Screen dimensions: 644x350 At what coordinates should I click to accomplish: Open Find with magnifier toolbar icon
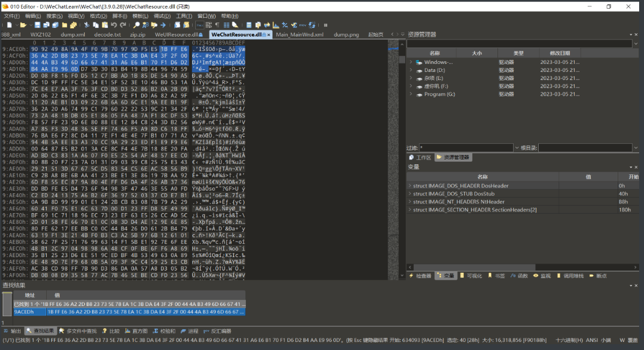tap(137, 25)
